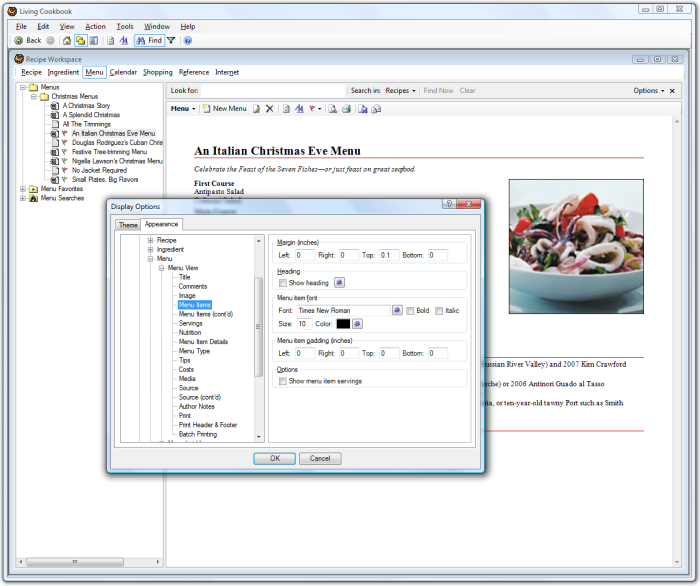Open the blue help icon in main toolbar
Image resolution: width=700 pixels, height=586 pixels.
point(188,41)
